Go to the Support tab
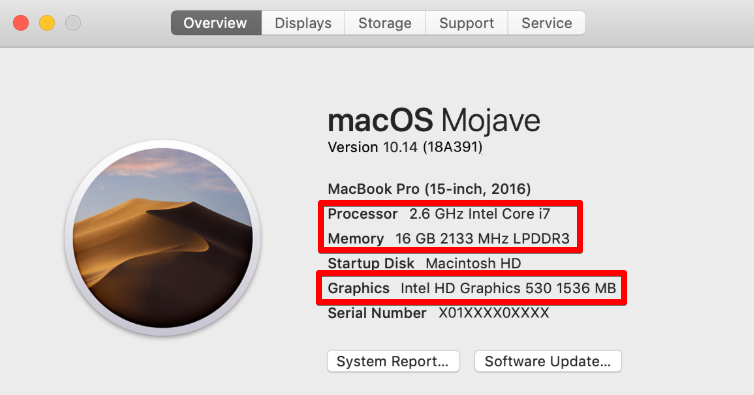 point(466,23)
